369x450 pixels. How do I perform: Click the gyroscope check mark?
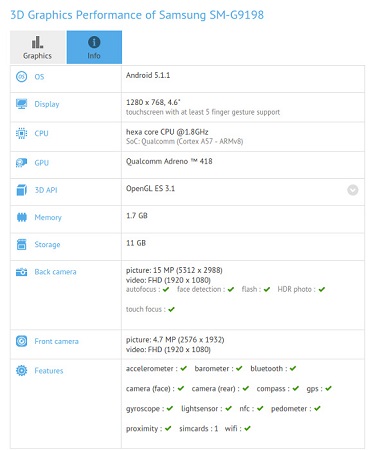170,408
